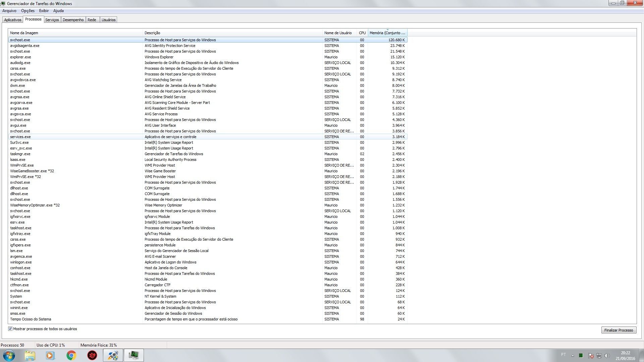Open the Ajuda menu
Screen dimensions: 644x362
point(58,11)
